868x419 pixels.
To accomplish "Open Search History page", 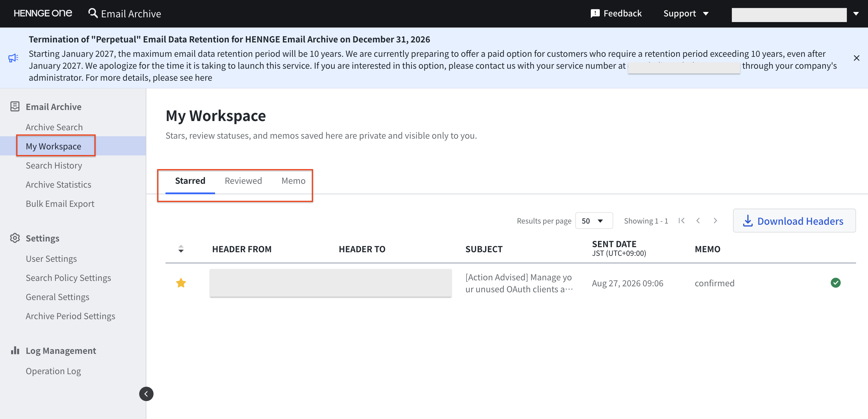I will click(x=54, y=165).
